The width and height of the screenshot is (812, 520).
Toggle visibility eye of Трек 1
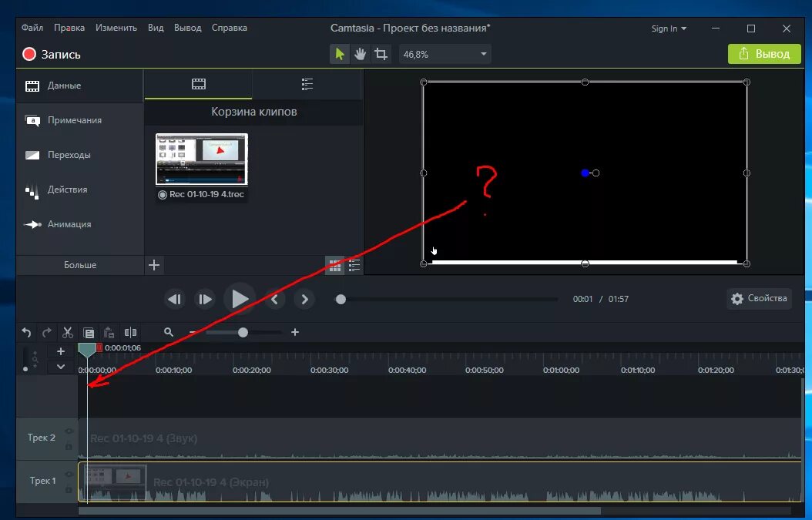69,474
